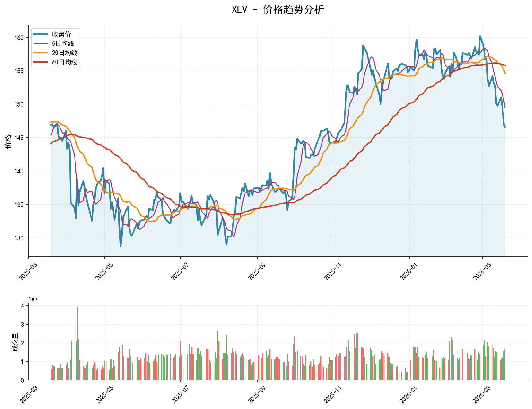Click the 成交量 y-axis label
The image size is (532, 409).
[15, 342]
